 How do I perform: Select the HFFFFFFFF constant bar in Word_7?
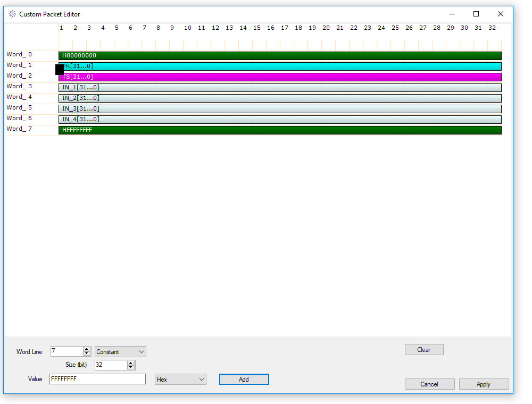280,130
